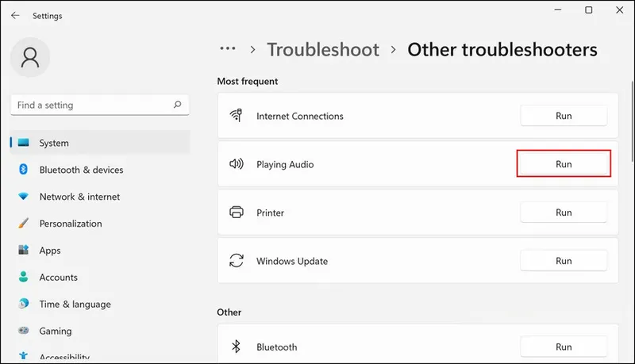Viewport: 635px width, 364px height.
Task: Click the Bluetooth & devices icon
Action: coord(24,170)
